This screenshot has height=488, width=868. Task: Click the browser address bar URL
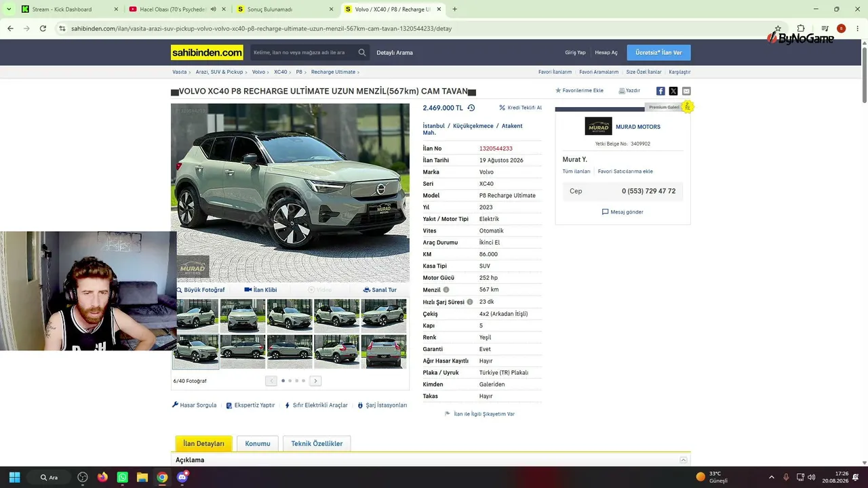click(261, 28)
